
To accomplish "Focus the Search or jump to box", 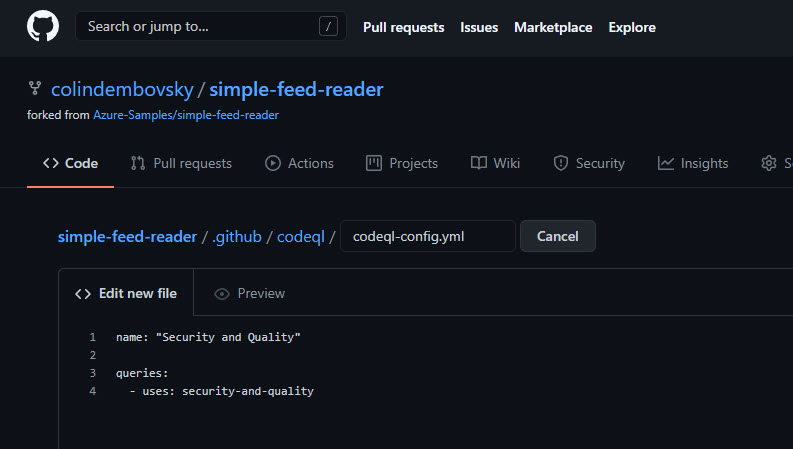I will (x=211, y=26).
